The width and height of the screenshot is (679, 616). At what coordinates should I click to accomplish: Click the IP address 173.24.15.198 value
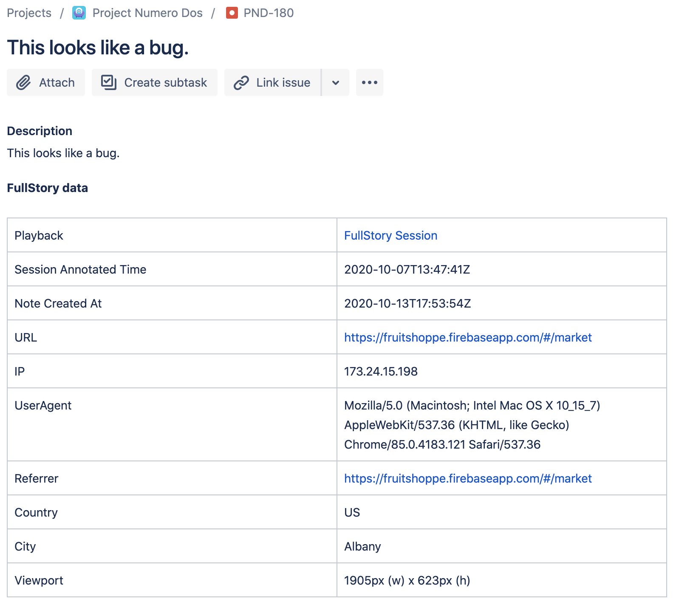381,371
